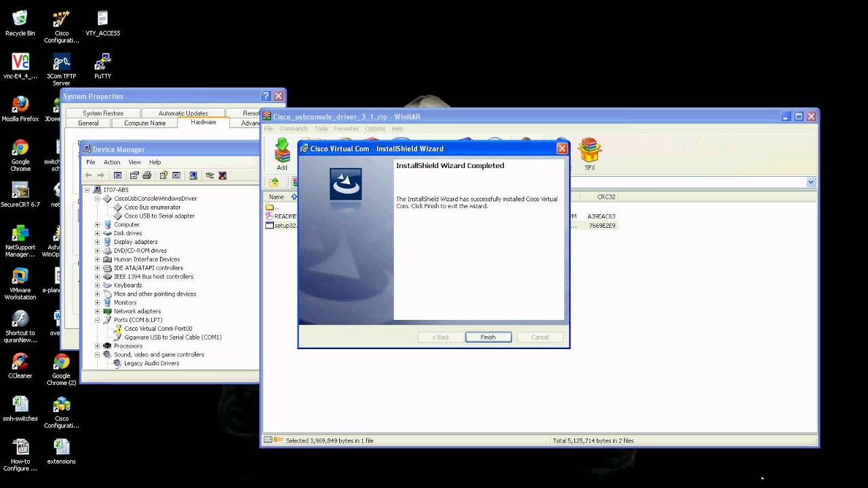This screenshot has height=488, width=868.
Task: Select the SecureCRT 6.7 desktop icon
Action: pos(20,195)
